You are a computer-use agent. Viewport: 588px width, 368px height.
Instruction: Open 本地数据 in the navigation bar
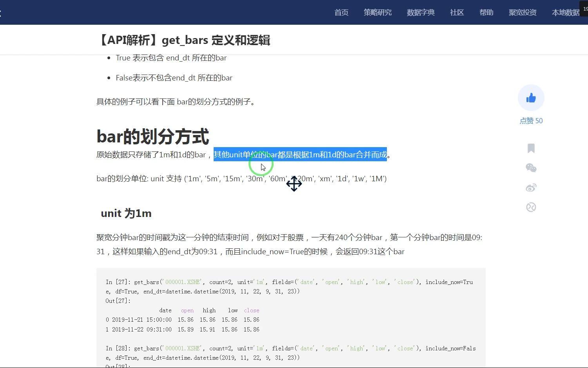click(x=565, y=13)
